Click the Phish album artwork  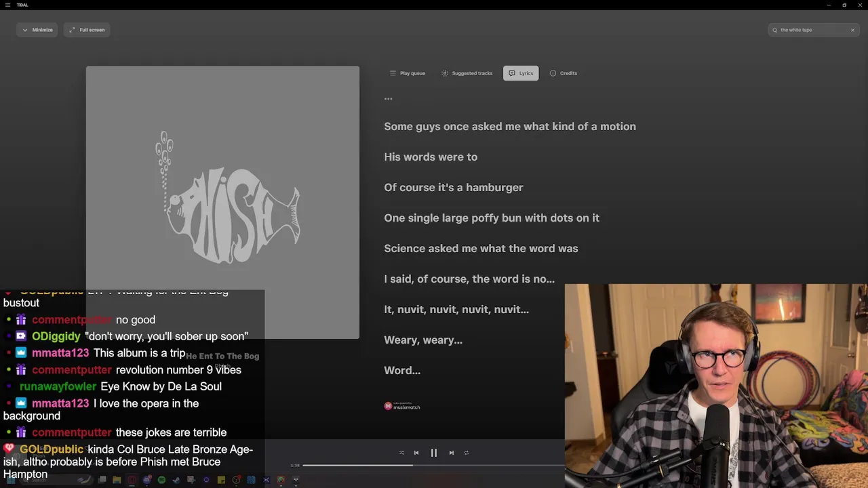pyautogui.click(x=222, y=202)
